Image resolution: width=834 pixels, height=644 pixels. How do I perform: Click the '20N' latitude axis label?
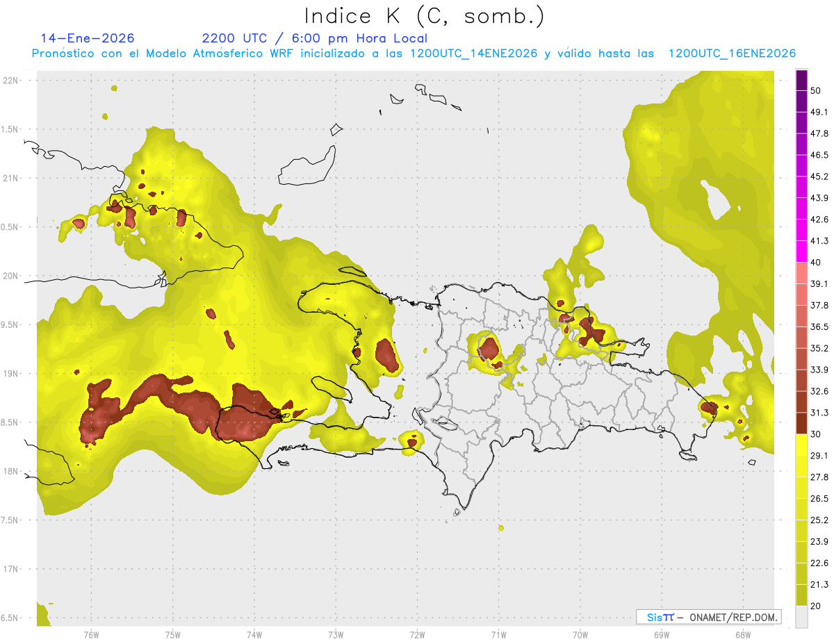click(12, 276)
